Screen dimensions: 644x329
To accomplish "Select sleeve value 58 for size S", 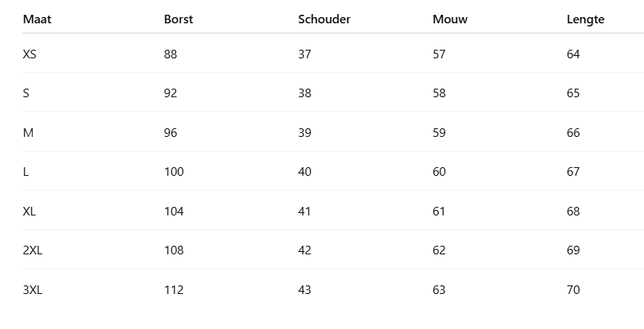I will 439,93.
